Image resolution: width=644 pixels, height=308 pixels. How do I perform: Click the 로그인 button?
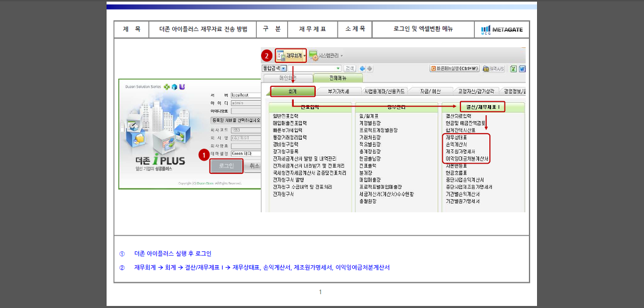(x=226, y=166)
